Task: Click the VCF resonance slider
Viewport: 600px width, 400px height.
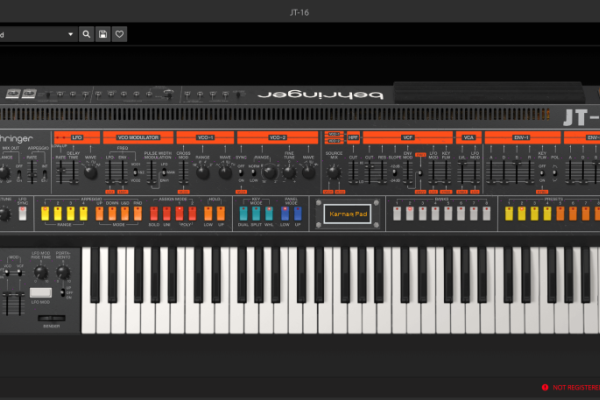Action: pos(382,172)
